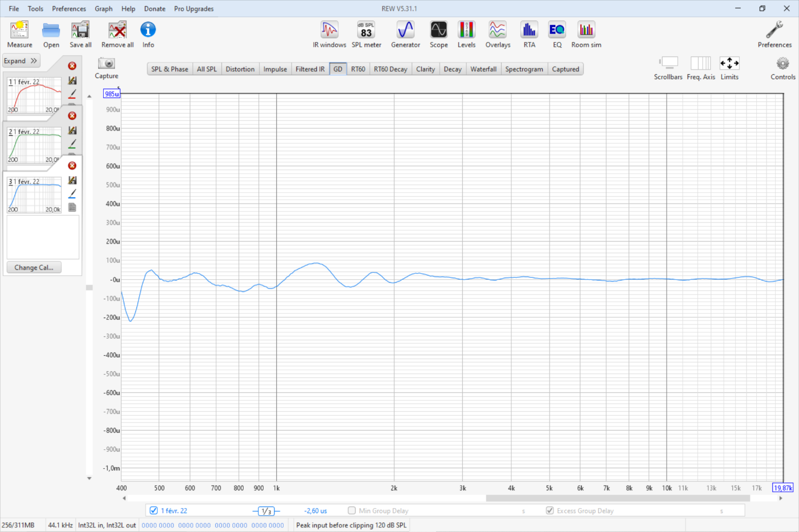Click the Change Cal... button

pos(34,267)
